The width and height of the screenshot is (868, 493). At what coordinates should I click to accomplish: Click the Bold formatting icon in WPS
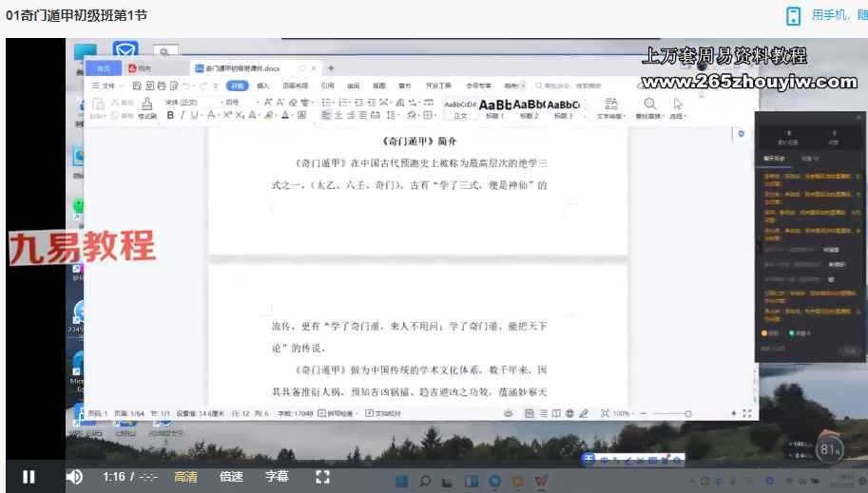point(170,115)
